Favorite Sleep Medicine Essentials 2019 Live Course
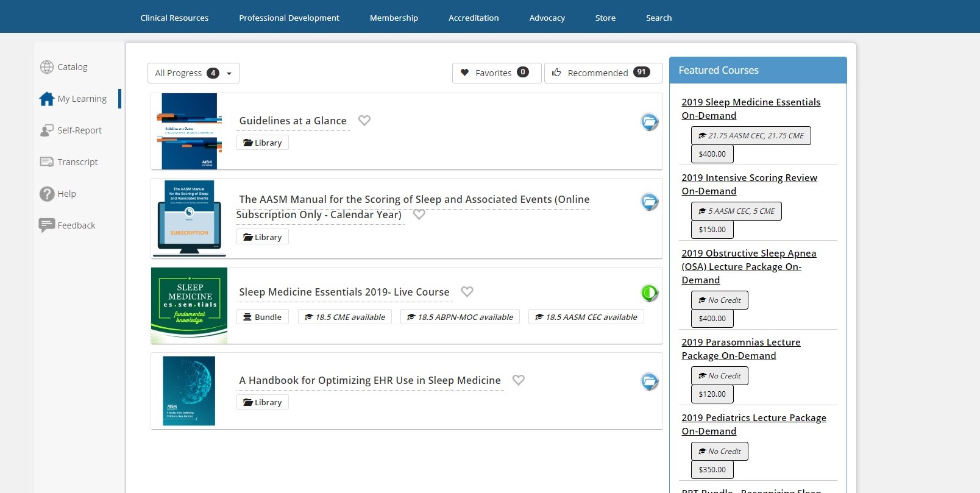980x493 pixels. (x=467, y=292)
